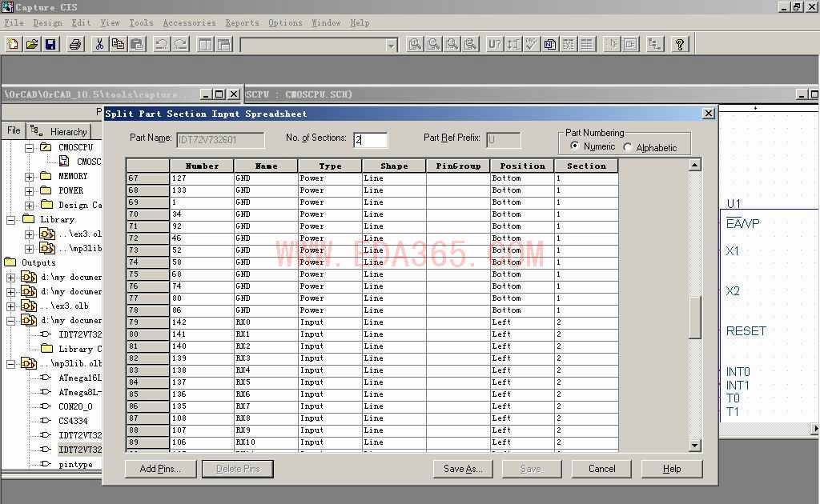Collapse the ..\mp3lib.olb node under Outputs

(x=10, y=363)
